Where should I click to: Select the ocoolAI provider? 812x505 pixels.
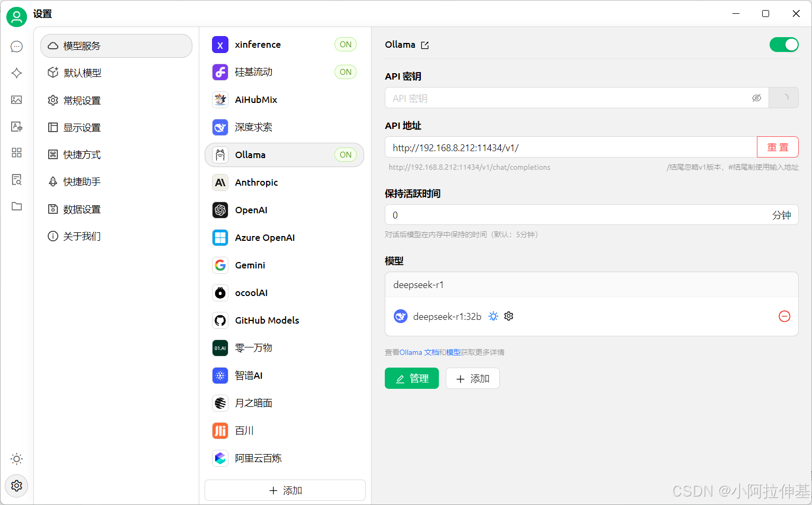[x=285, y=293]
